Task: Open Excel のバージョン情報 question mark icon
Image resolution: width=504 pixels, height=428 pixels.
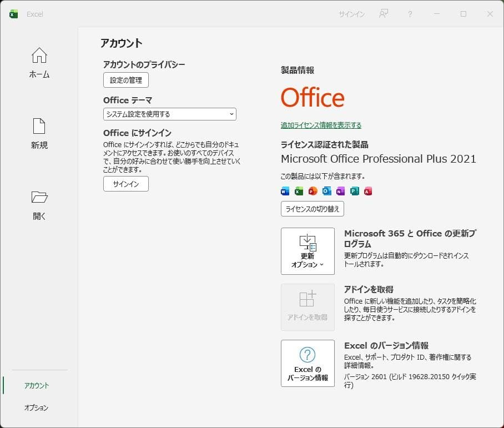Action: tap(308, 355)
